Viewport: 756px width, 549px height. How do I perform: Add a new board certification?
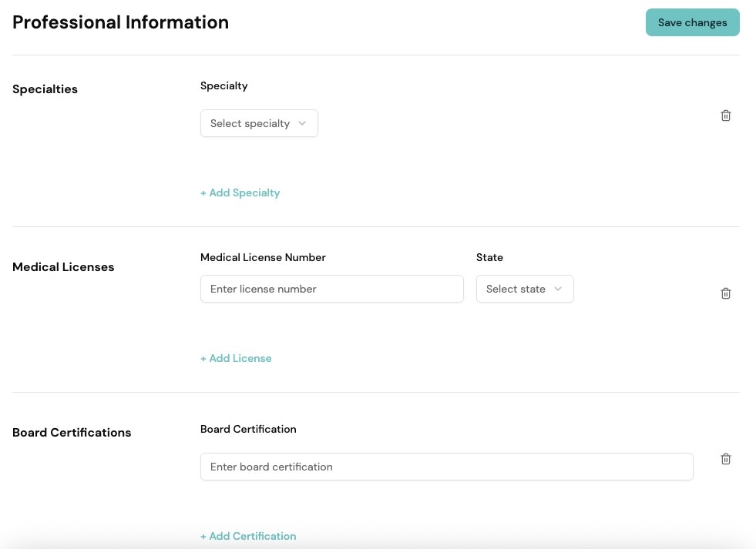click(x=248, y=536)
